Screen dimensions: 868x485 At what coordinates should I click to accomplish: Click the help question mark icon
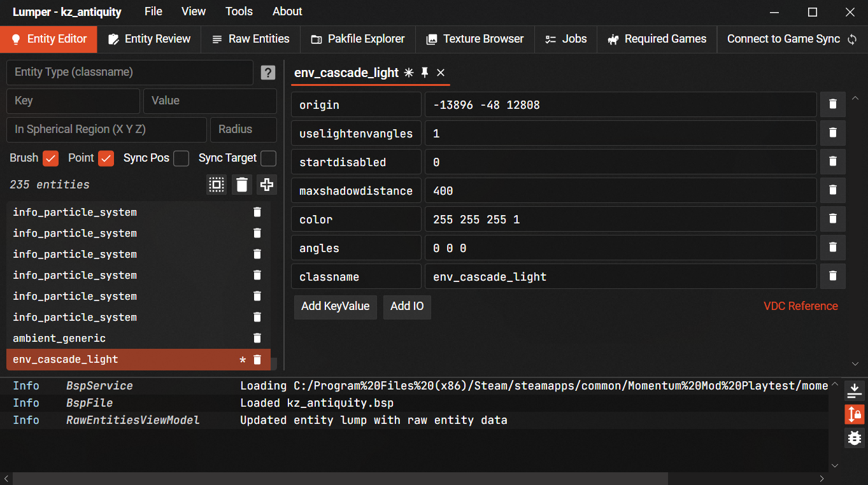(268, 73)
